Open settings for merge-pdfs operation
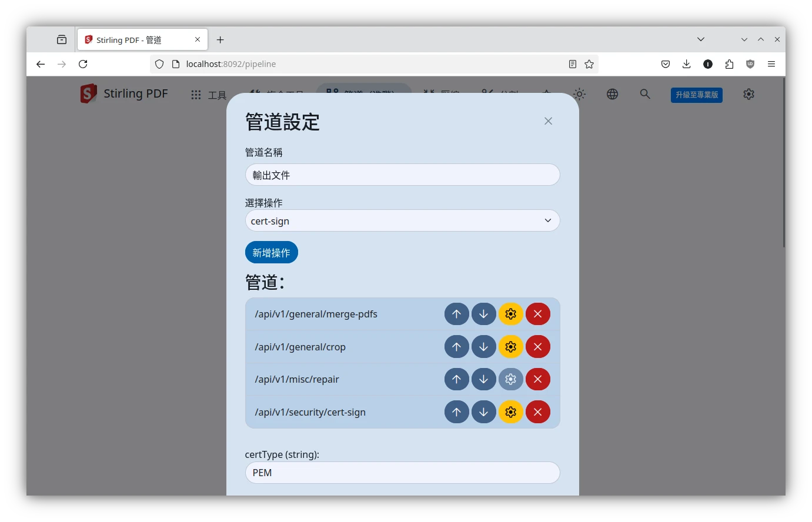The image size is (812, 522). pos(510,314)
